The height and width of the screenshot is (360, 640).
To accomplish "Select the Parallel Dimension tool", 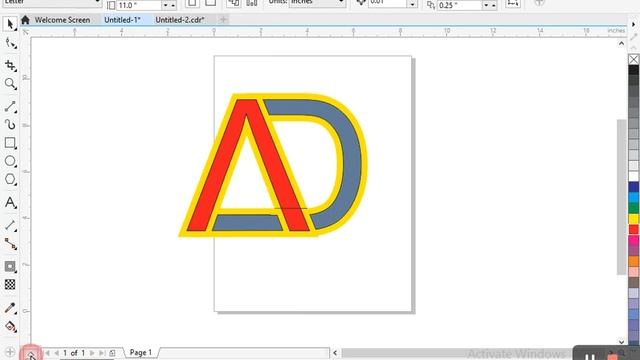I will point(10,226).
